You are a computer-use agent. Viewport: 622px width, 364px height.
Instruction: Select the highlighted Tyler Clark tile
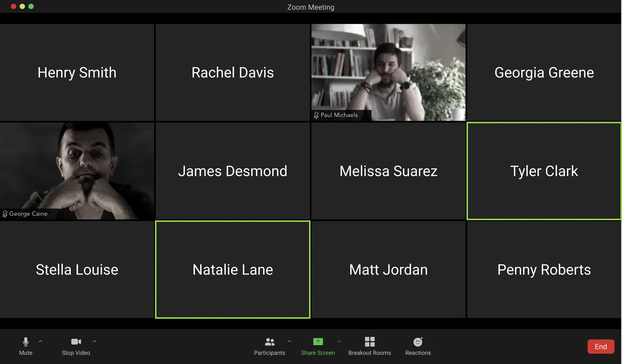(x=544, y=171)
